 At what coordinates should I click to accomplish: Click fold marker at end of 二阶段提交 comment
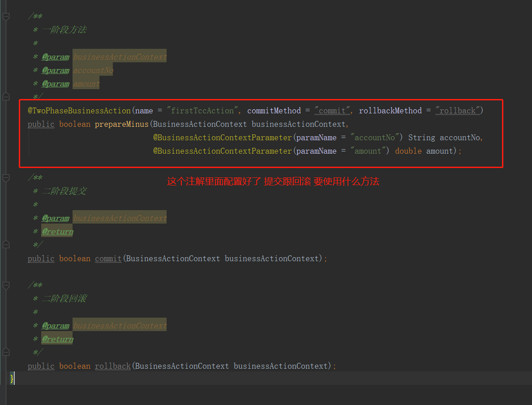(6, 245)
